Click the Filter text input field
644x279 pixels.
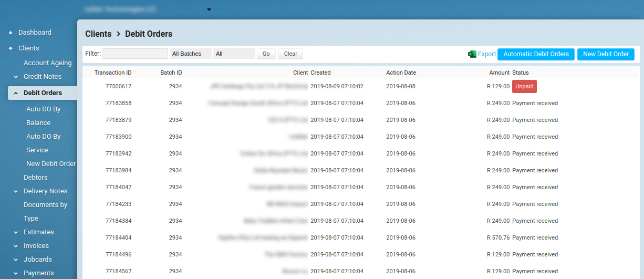click(135, 54)
